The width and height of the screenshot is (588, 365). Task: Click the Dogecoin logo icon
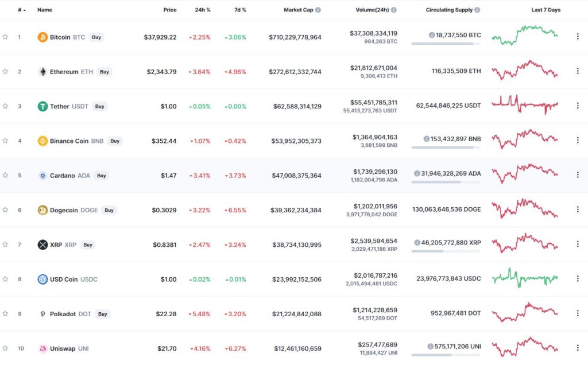42,210
